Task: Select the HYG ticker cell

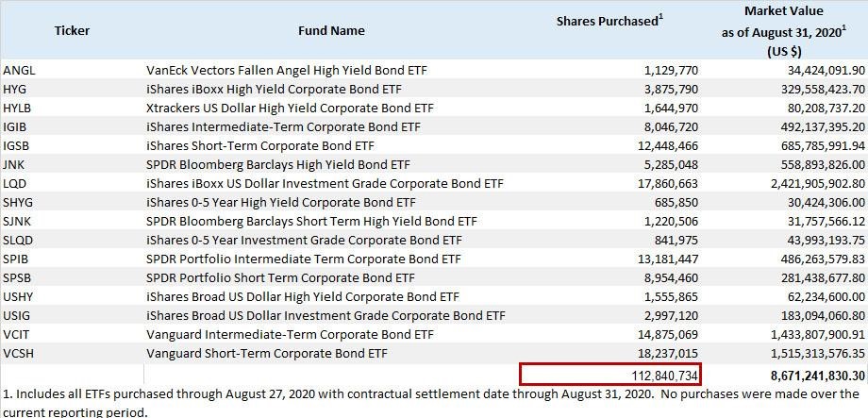Action: pyautogui.click(x=16, y=89)
